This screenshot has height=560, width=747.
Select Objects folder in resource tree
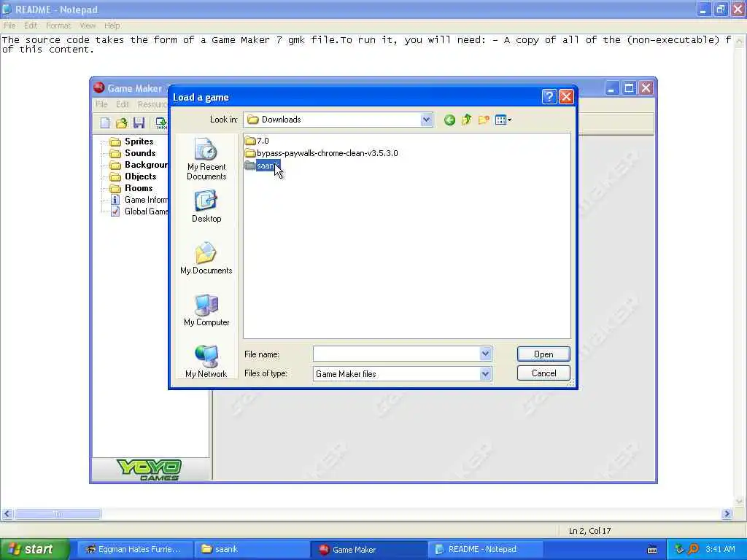(133, 176)
